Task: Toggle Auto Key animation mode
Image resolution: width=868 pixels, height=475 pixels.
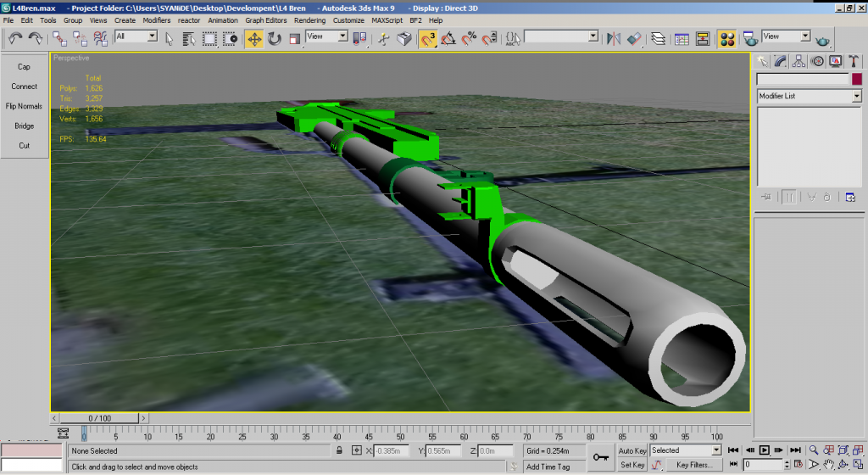Action: [x=632, y=450]
